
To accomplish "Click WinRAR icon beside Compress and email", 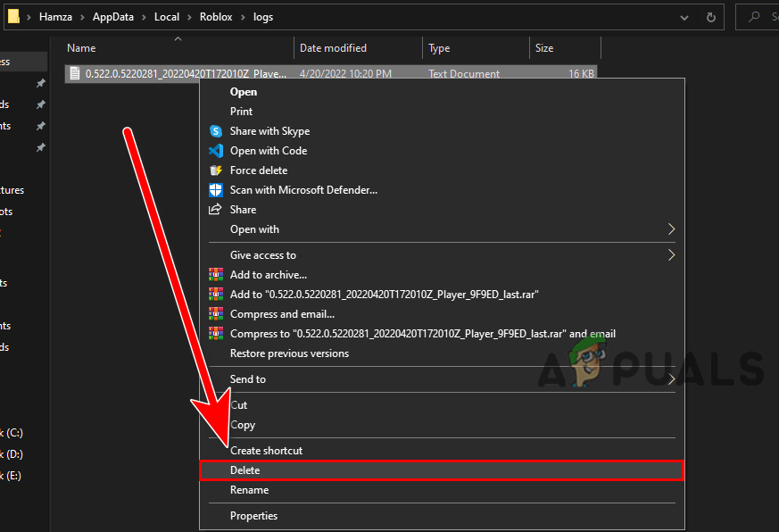I will (x=215, y=314).
